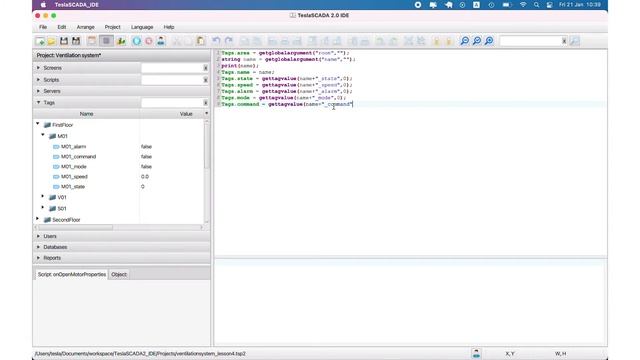Click the Wi-Fi icon in macOS menu bar
Image resolution: width=640 pixels, height=360 pixels.
click(523, 5)
